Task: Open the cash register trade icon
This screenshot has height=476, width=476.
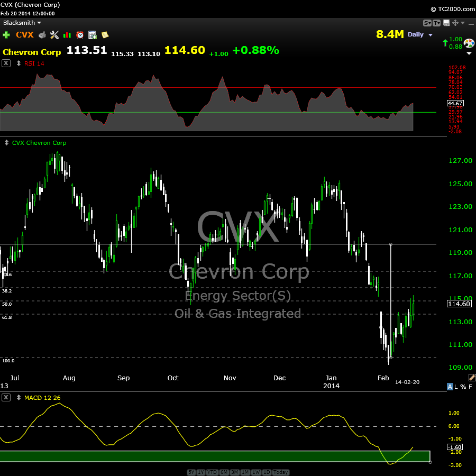Action: pos(42,35)
